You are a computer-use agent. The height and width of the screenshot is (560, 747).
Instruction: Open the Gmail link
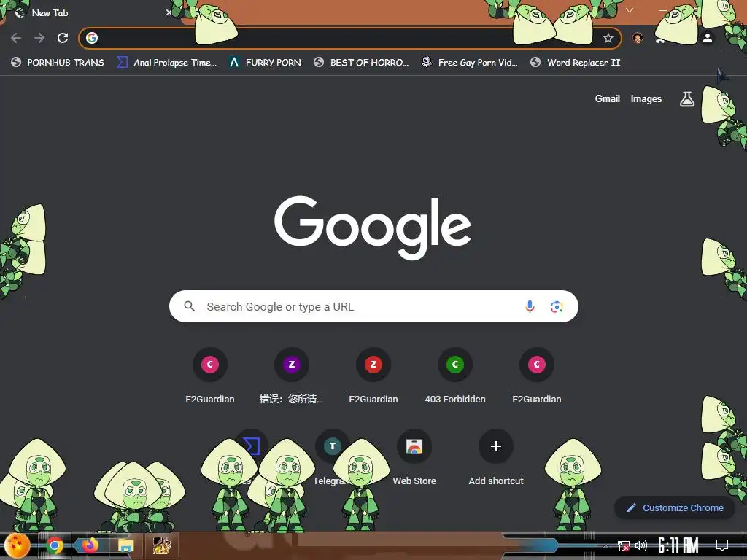click(x=608, y=98)
